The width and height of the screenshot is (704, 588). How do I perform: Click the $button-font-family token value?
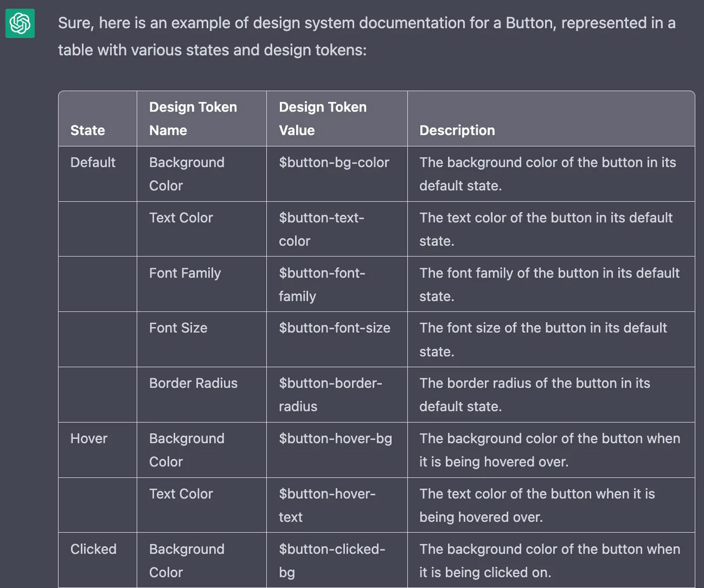click(x=322, y=285)
